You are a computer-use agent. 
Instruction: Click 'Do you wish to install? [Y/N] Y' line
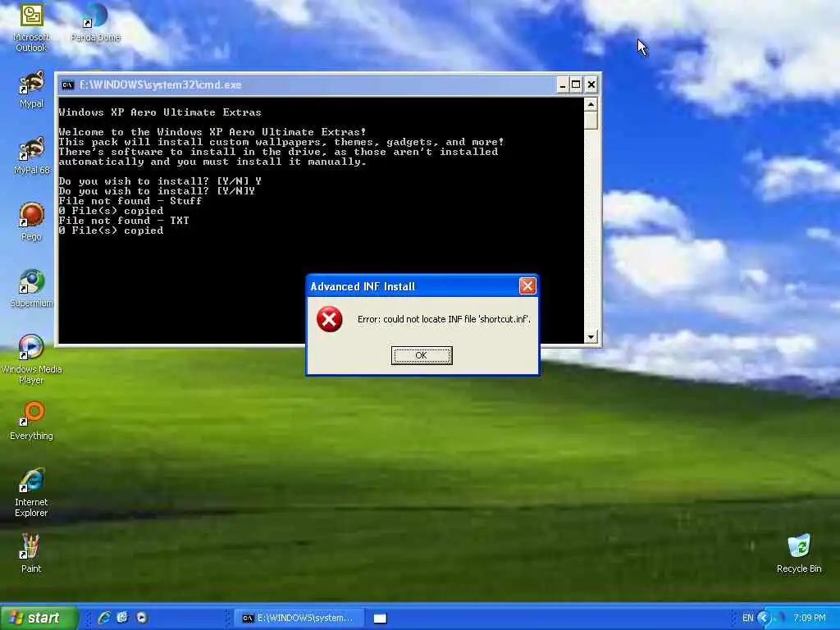(x=160, y=181)
